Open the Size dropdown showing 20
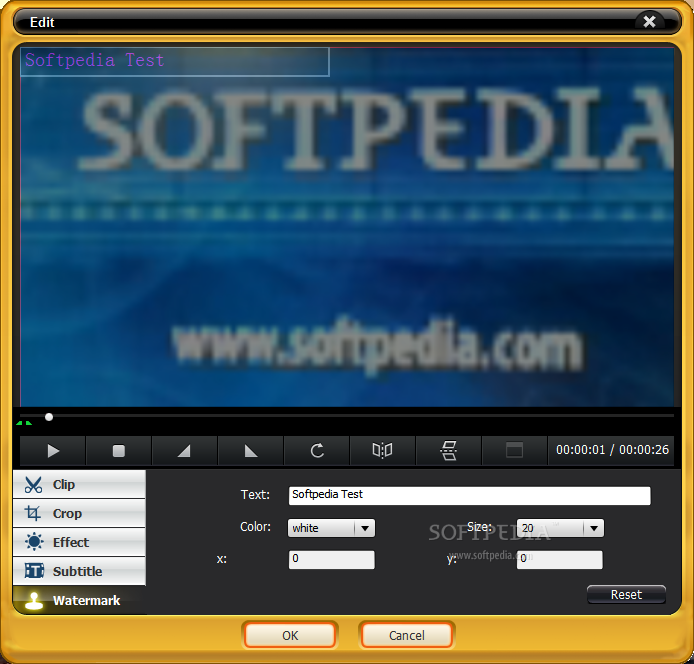The image size is (694, 664). point(560,528)
